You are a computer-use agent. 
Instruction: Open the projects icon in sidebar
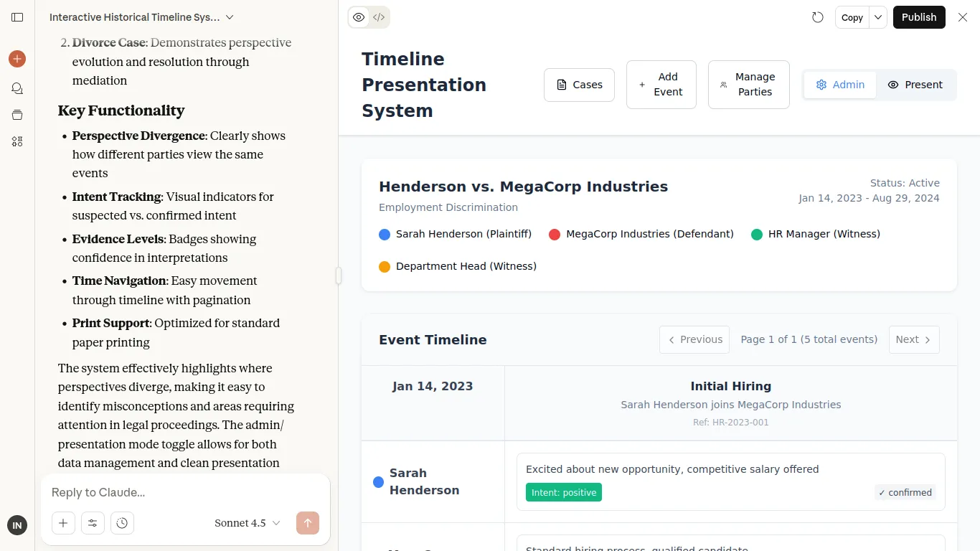17,115
